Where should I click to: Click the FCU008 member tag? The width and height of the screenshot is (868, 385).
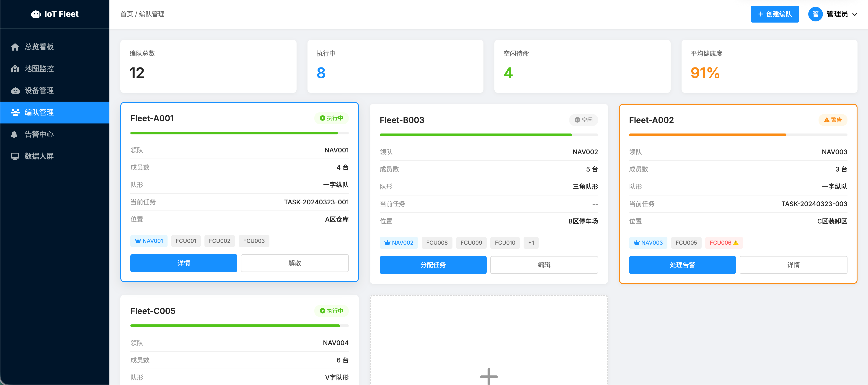437,243
